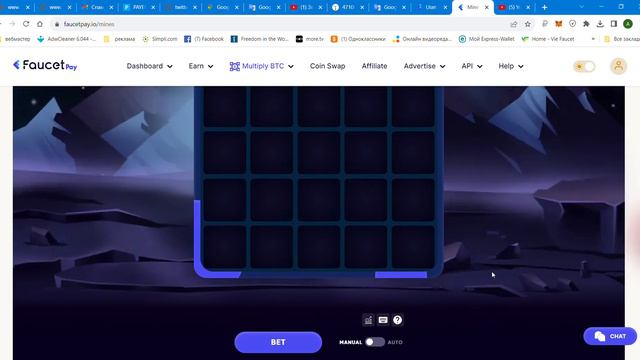Bookmark this page with the star icon
The width and height of the screenshot is (640, 360).
tap(527, 24)
